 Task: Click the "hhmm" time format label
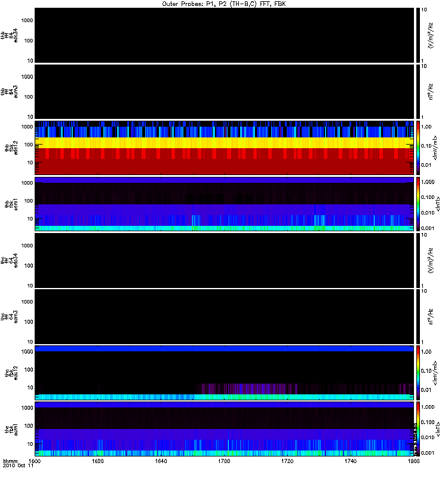(10, 461)
